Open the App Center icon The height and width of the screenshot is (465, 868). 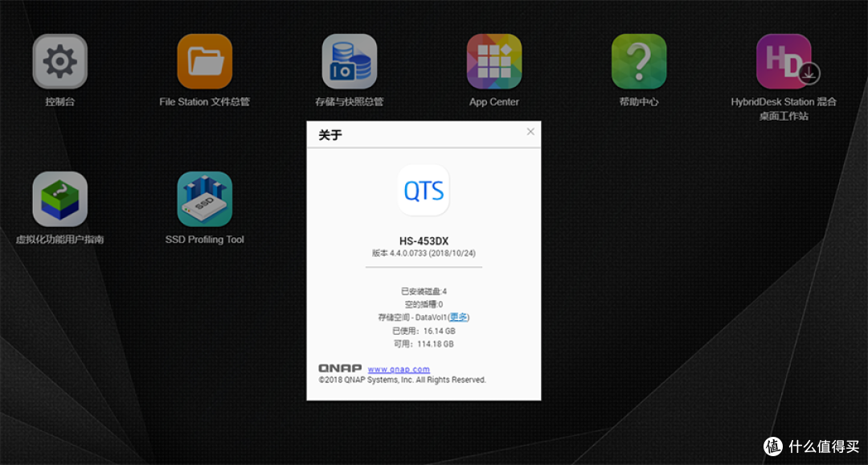494,61
